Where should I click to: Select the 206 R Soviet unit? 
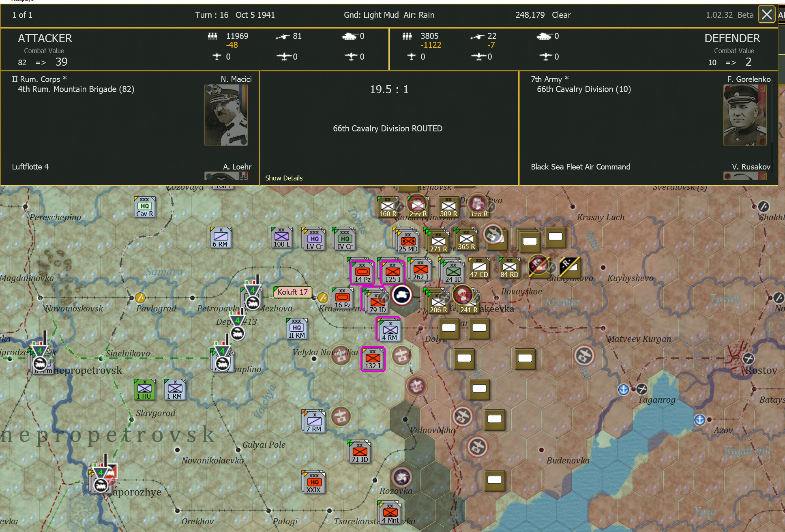438,302
